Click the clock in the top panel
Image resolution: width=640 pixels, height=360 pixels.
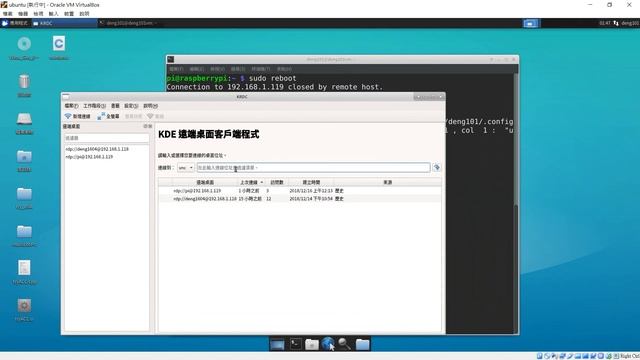(604, 23)
